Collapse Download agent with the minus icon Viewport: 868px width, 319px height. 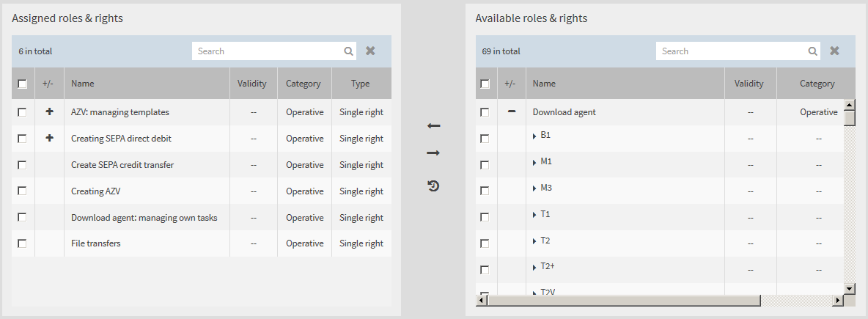(512, 112)
